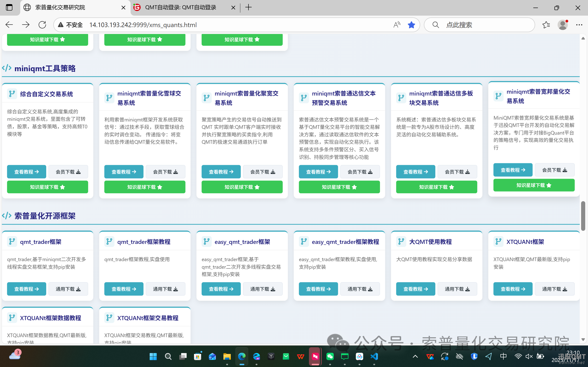Click the git branch icon on 综合自定义交易系统 card
588x367 pixels.
pyautogui.click(x=12, y=94)
